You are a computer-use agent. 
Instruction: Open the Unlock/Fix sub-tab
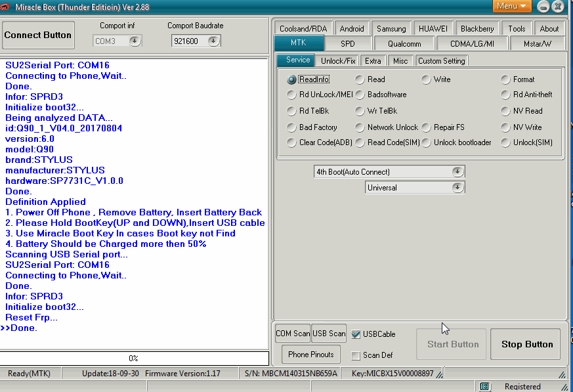pyautogui.click(x=338, y=60)
